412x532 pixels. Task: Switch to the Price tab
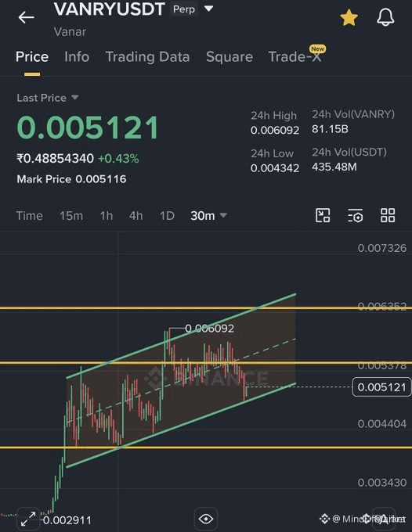click(32, 56)
